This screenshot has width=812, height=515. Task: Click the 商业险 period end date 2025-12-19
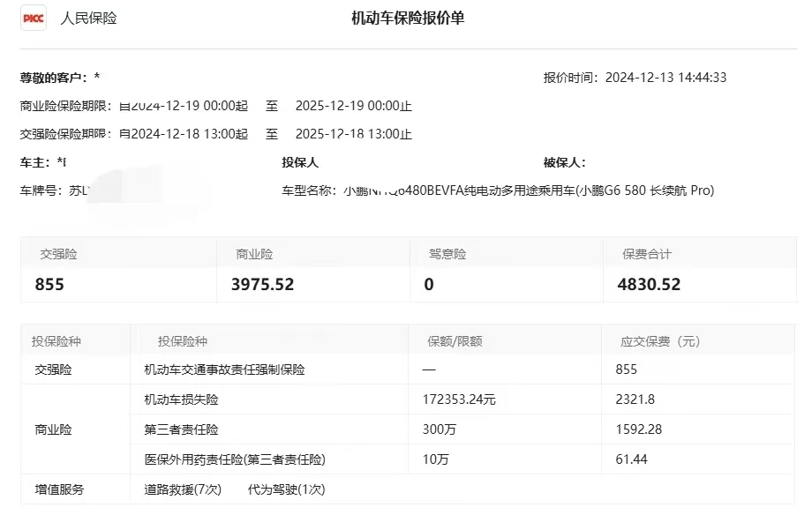pos(328,106)
